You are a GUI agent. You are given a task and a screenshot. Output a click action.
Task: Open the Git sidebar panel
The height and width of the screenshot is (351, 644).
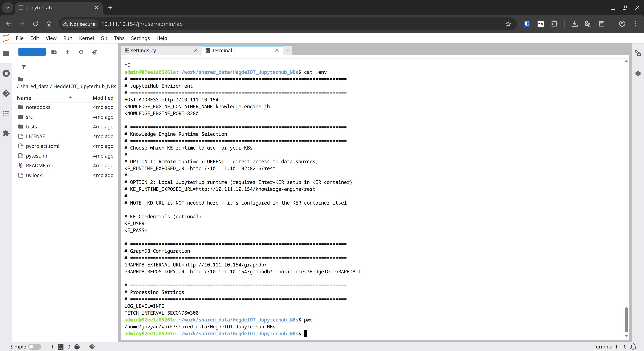(x=6, y=93)
